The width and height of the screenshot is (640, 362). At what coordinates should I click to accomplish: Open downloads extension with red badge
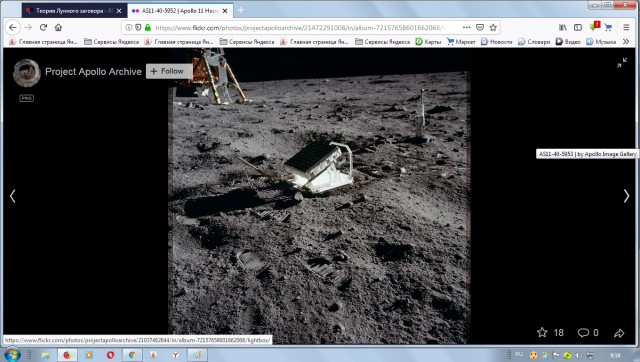[594, 27]
